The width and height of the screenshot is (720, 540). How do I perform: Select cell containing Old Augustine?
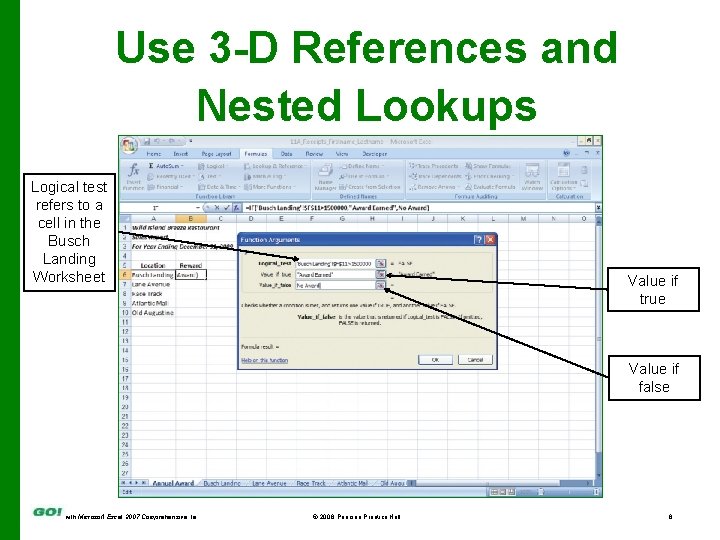(x=152, y=313)
